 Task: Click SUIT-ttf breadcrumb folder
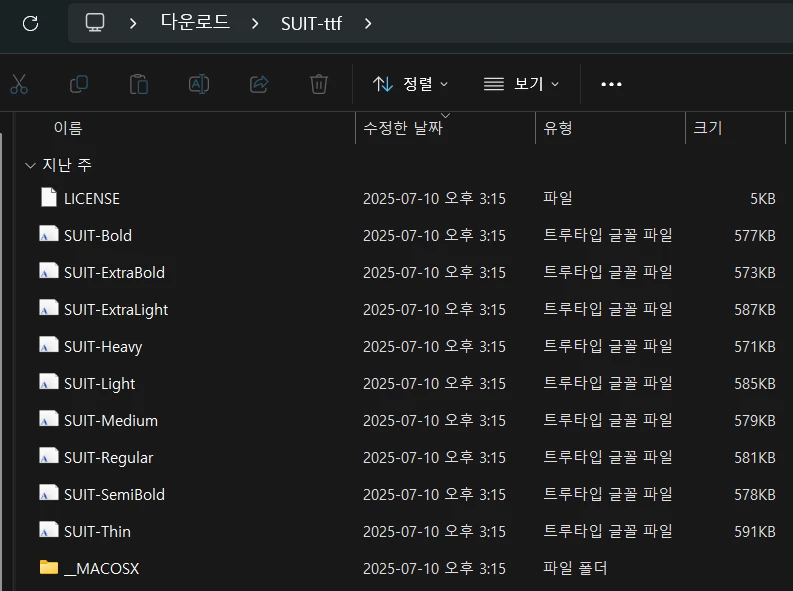(x=311, y=23)
